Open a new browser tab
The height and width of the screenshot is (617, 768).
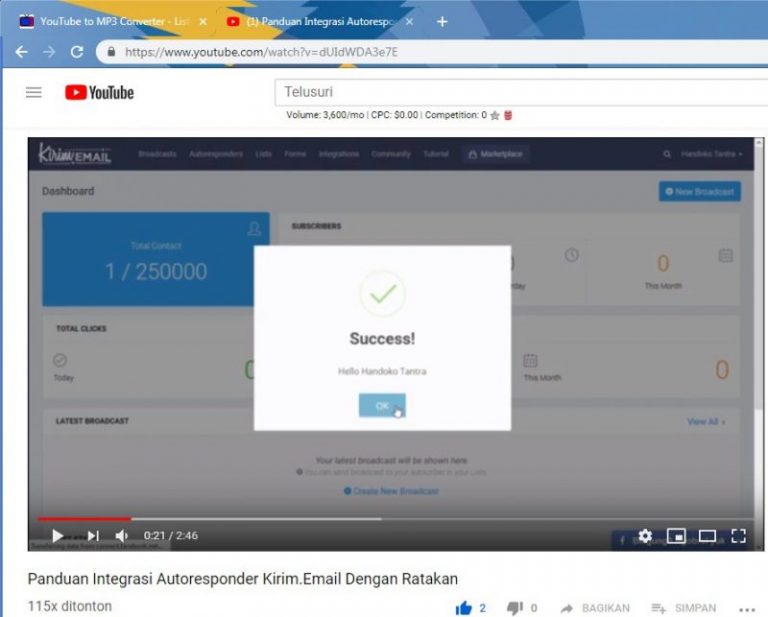(x=442, y=22)
